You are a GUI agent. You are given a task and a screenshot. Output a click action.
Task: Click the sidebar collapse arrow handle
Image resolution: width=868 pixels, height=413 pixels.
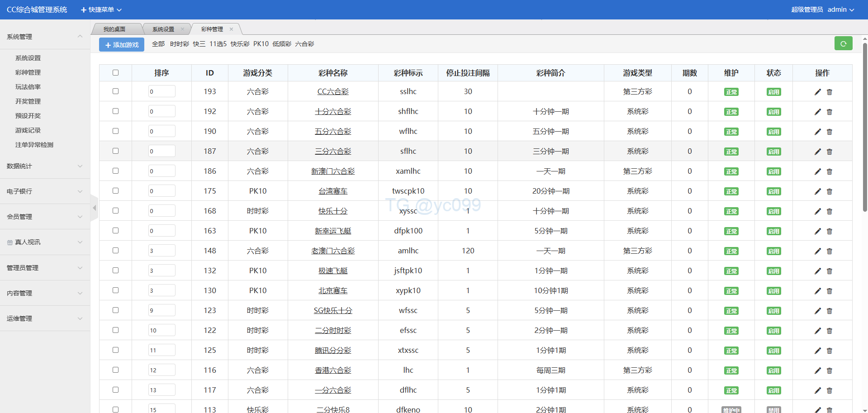[x=94, y=208]
